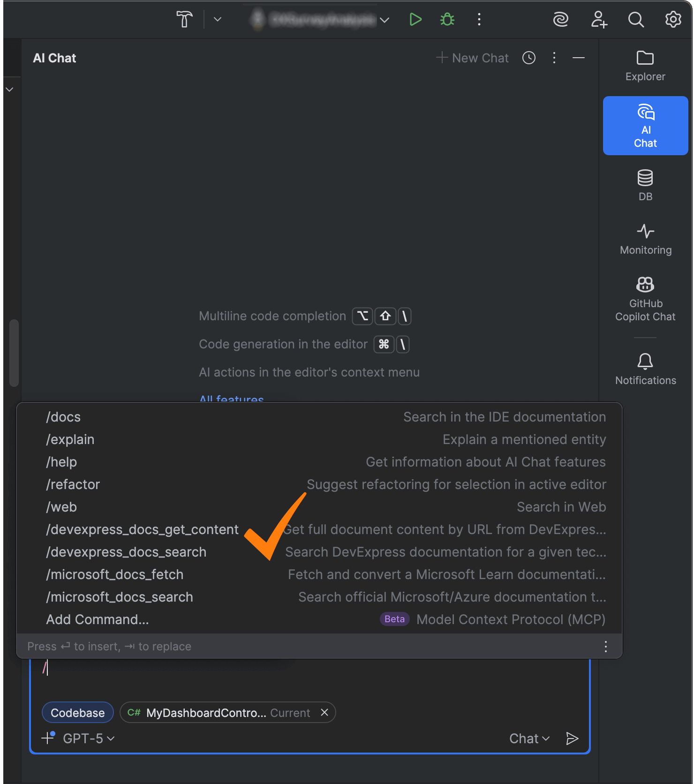Remove the MyDashboardContro... attachment
The image size is (694, 784).
pyautogui.click(x=324, y=712)
